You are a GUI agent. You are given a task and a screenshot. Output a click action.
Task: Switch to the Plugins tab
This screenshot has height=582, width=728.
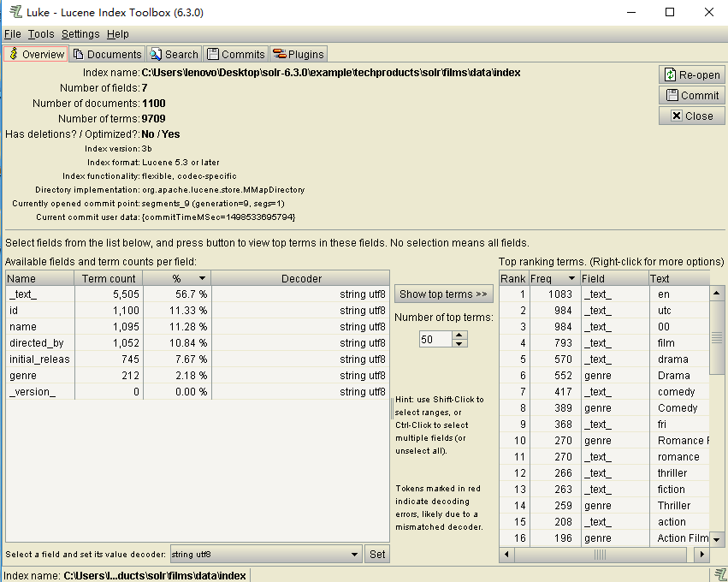point(299,54)
